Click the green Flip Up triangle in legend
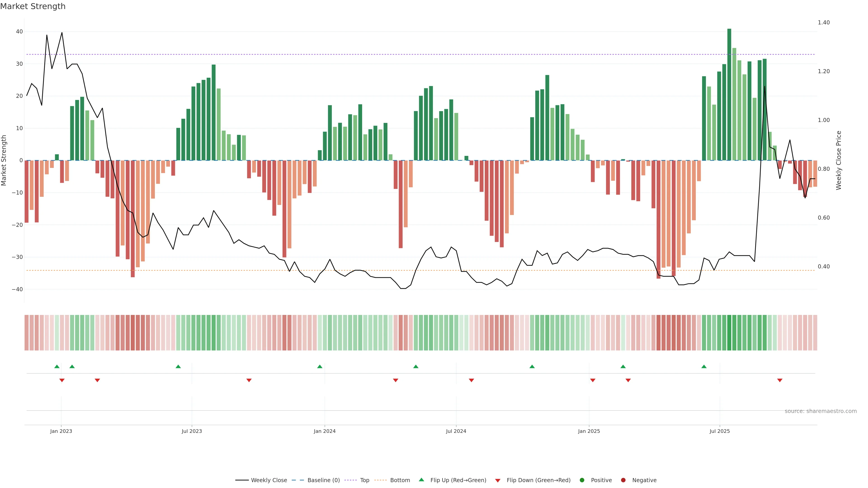This screenshot has width=868, height=488. (x=421, y=480)
